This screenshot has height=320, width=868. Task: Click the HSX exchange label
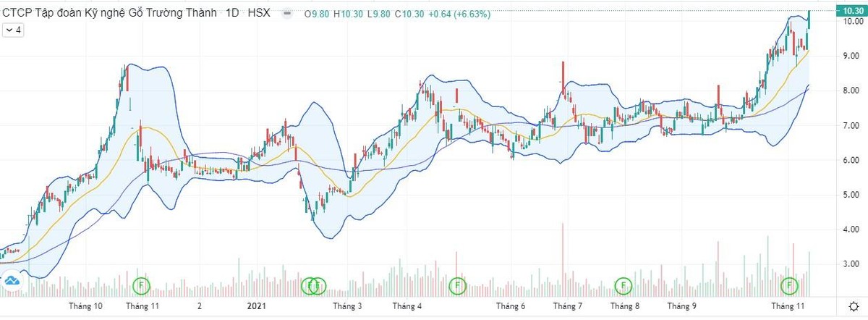[258, 13]
